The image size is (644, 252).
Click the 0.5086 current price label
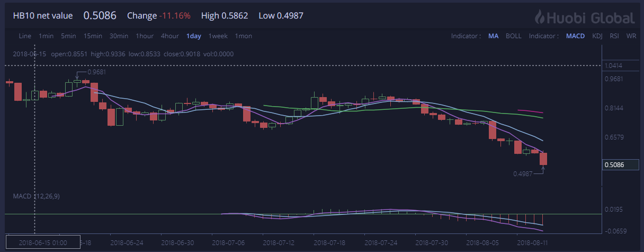615,165
